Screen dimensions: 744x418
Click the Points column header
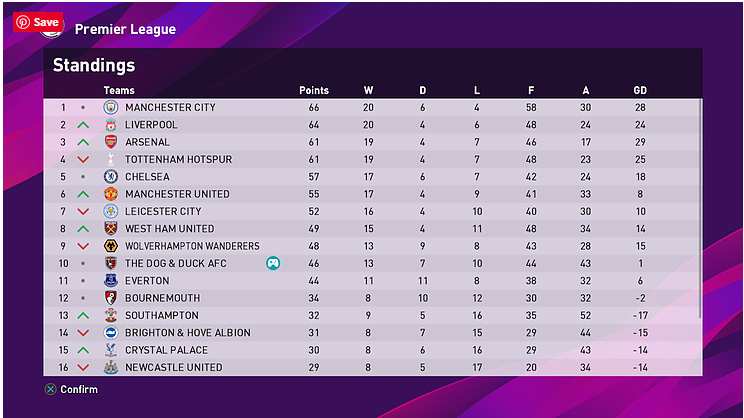[314, 91]
